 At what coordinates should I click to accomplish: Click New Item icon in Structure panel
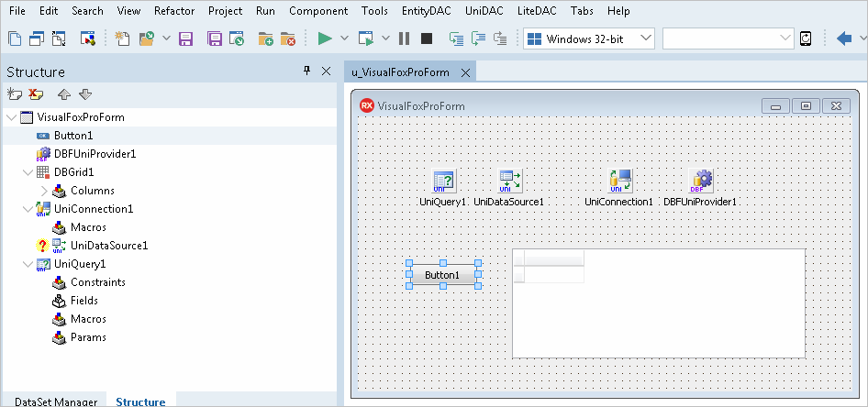click(15, 94)
